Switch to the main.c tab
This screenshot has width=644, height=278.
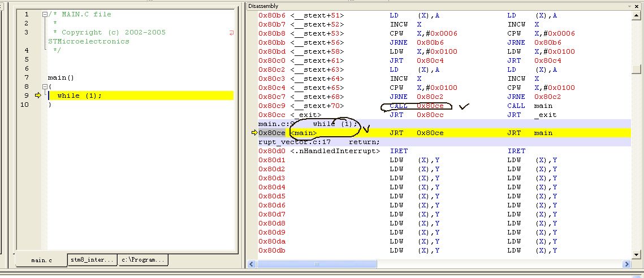41,260
